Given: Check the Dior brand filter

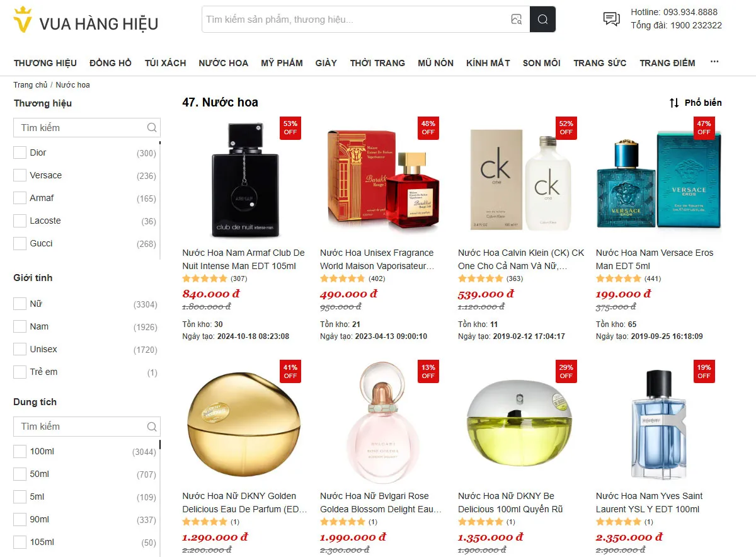Looking at the screenshot, I should coord(20,152).
